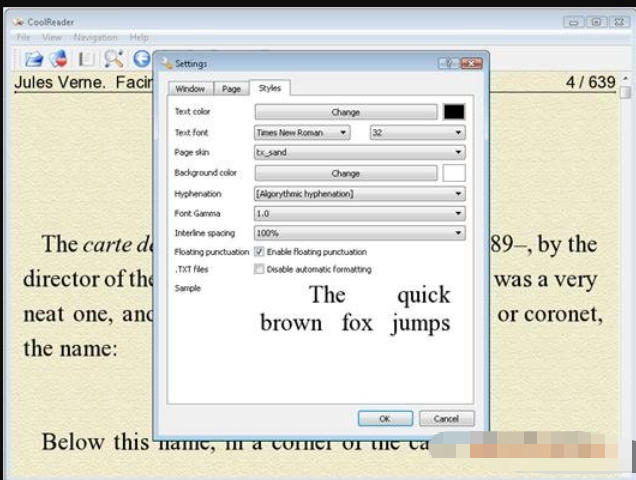636x480 pixels.
Task: Click the black text color swatch
Action: (454, 112)
